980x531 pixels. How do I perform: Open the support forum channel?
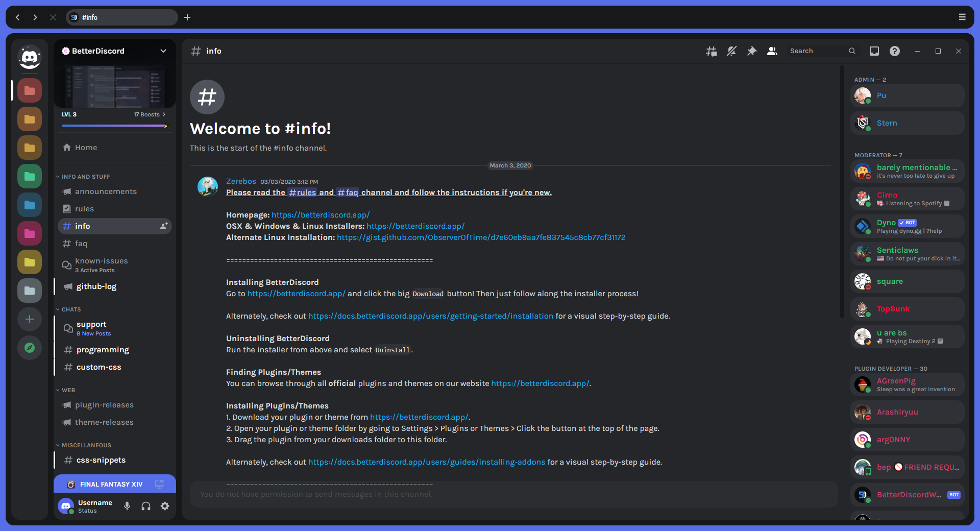coord(115,328)
